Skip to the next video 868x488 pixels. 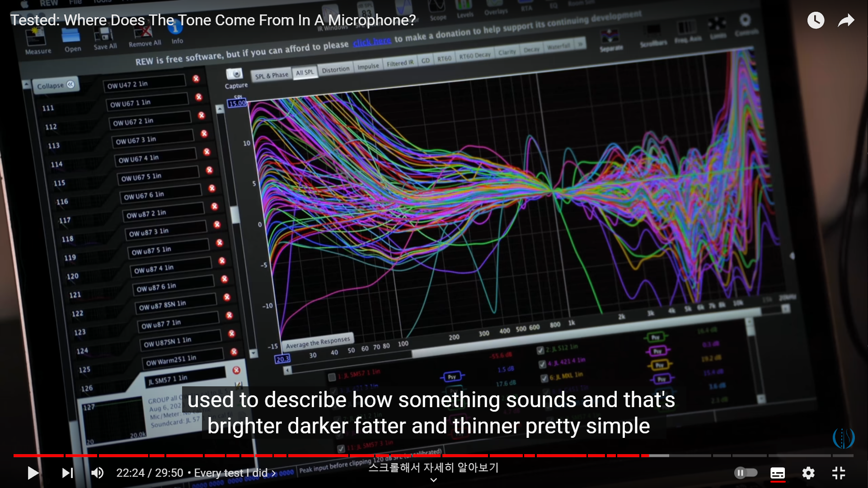point(67,473)
